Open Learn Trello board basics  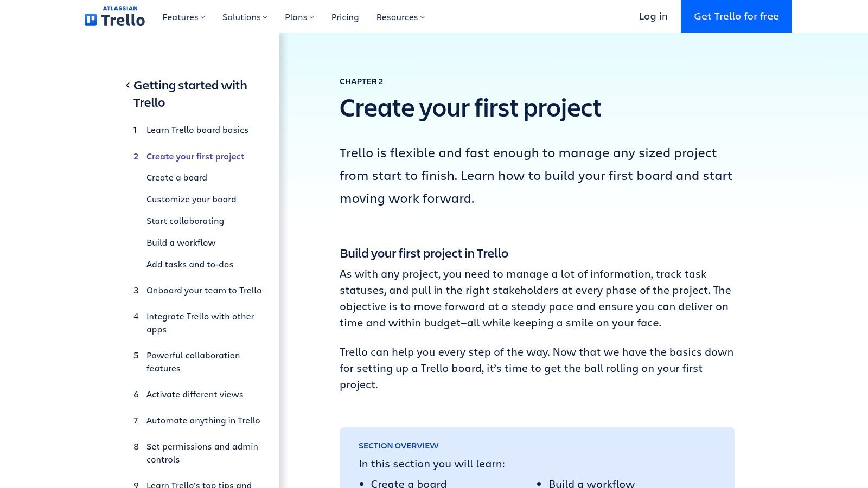[197, 130]
